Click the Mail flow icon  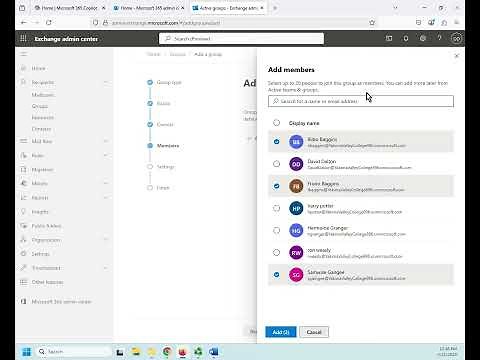pos(23,141)
